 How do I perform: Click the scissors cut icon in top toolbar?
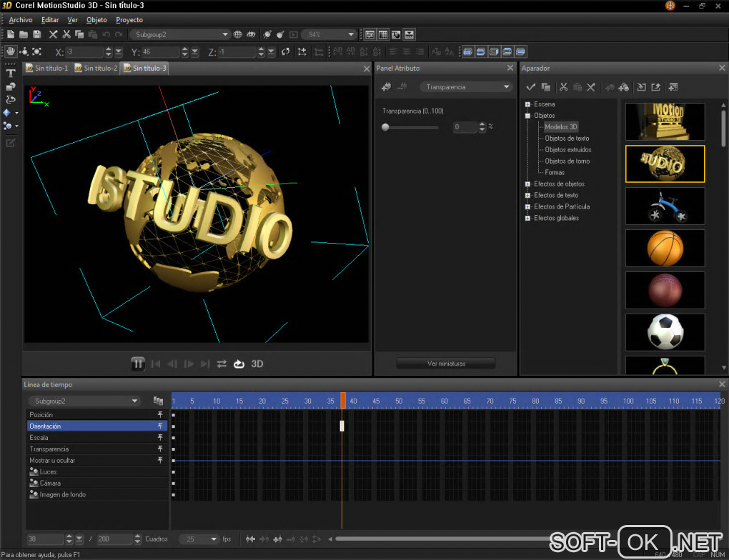click(66, 34)
